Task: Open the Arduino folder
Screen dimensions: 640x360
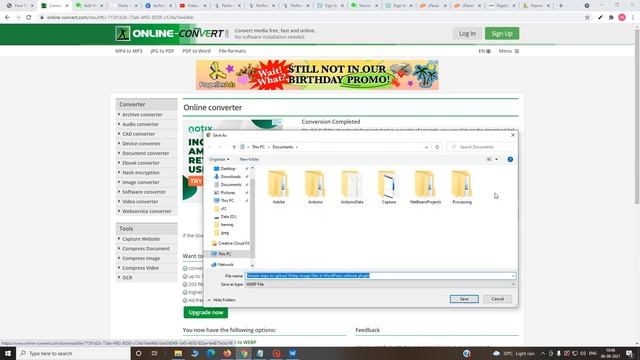Action: (x=315, y=187)
